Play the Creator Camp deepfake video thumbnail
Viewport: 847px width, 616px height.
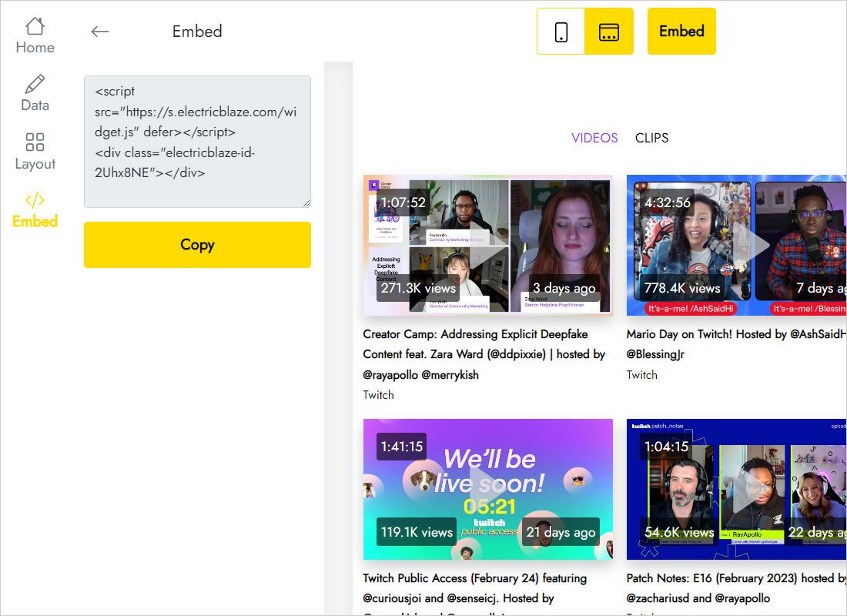click(487, 246)
